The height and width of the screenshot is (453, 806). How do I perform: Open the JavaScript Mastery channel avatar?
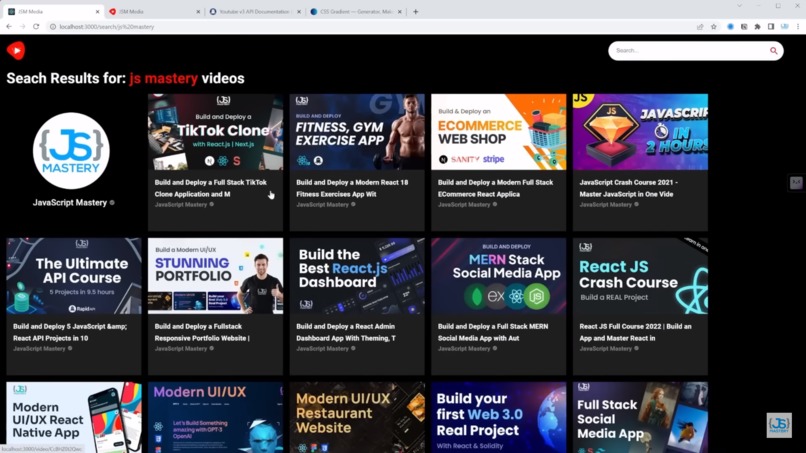[x=71, y=151]
